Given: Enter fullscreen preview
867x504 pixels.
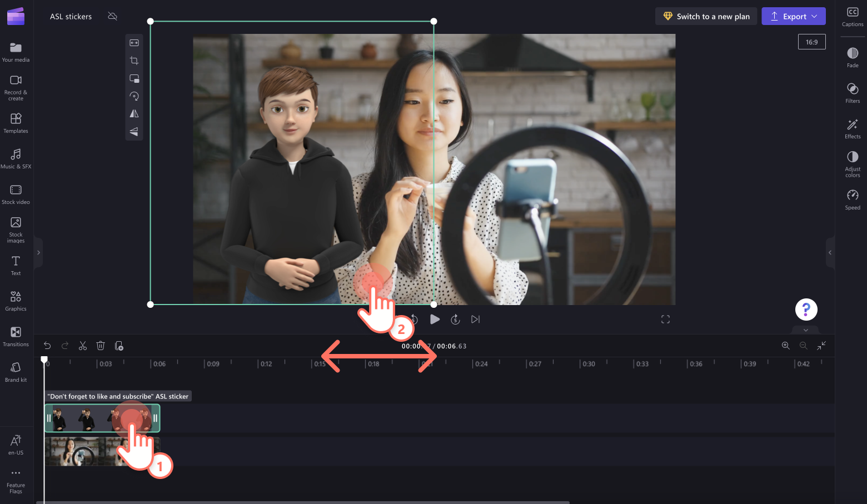Looking at the screenshot, I should point(665,319).
